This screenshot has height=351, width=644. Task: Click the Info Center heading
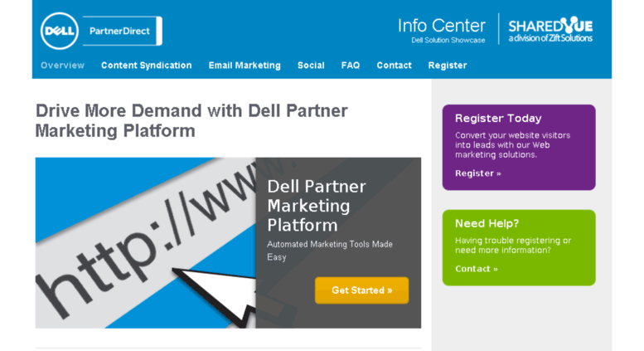442,26
